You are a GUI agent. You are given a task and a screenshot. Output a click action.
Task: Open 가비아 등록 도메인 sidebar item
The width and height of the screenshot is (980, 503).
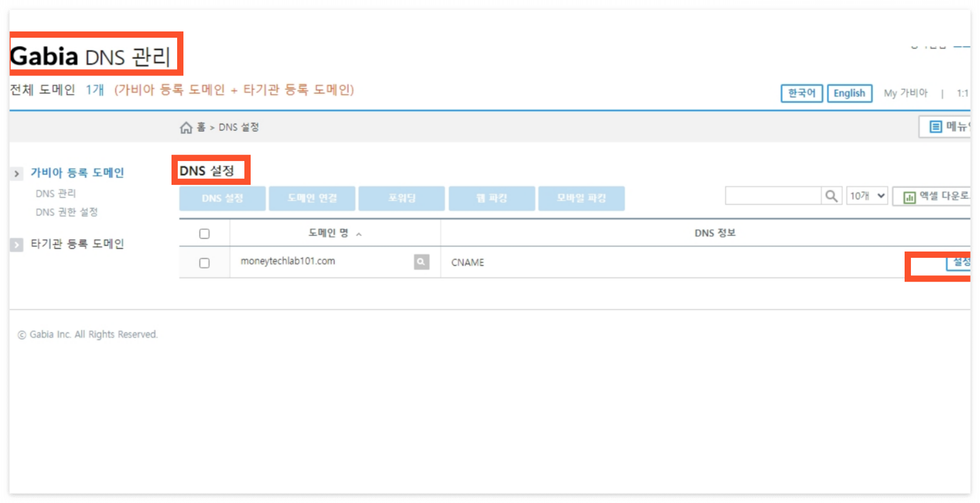77,173
